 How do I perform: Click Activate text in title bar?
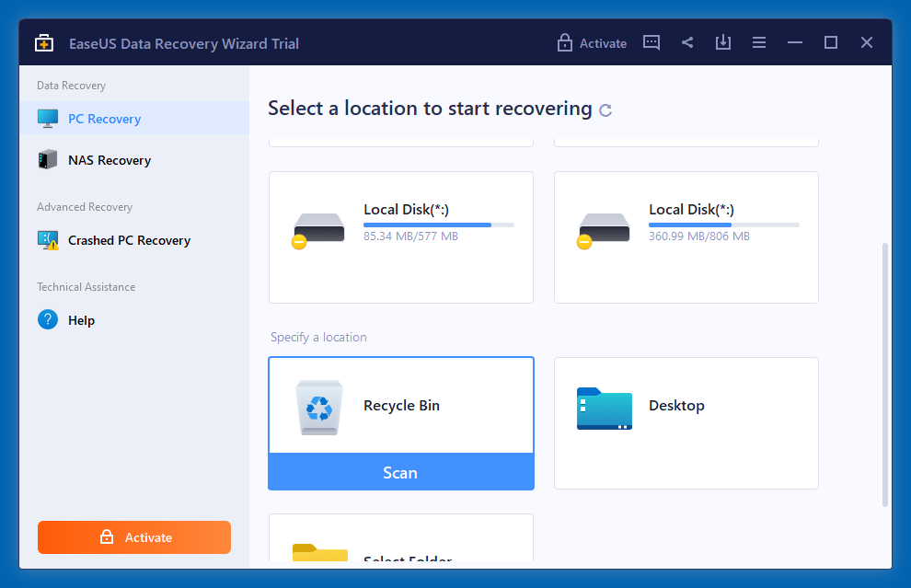(603, 43)
